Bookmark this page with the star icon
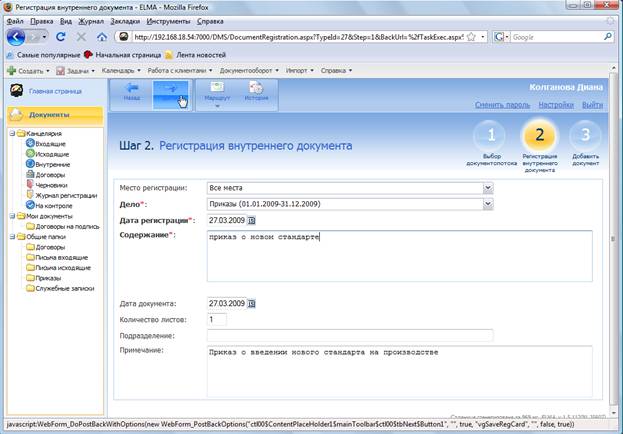 coord(471,37)
